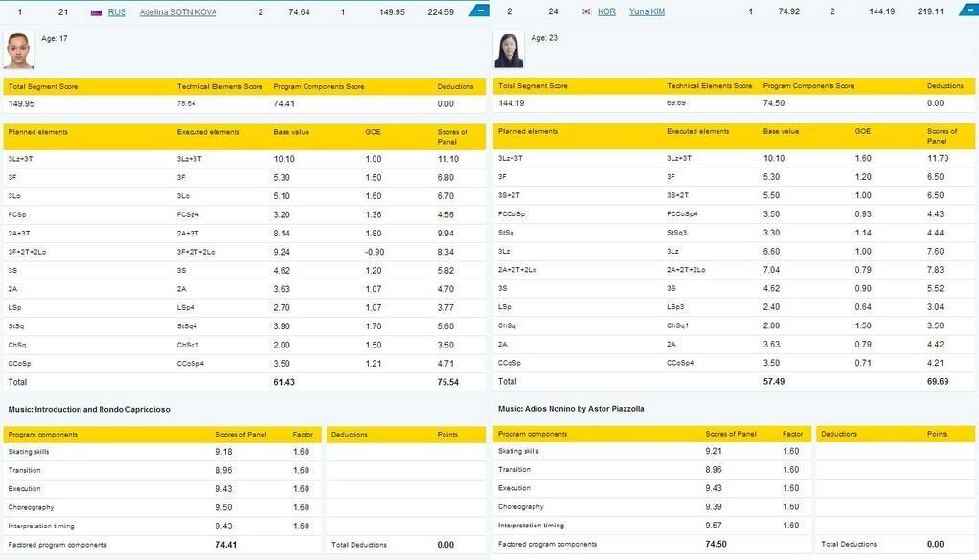Screen dimensions: 979x560
Task: Select Kim's 3Lz+3T panel score 11.70
Action: 938,158
